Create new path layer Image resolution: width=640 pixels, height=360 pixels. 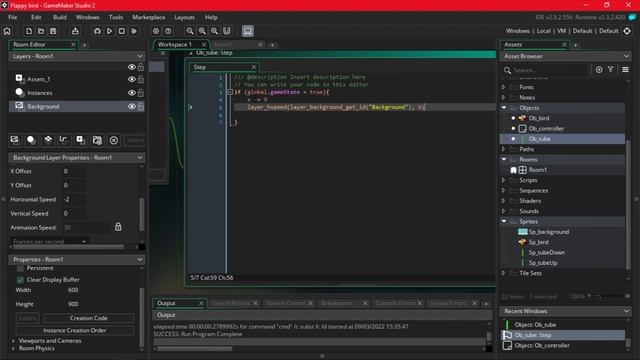[64, 140]
